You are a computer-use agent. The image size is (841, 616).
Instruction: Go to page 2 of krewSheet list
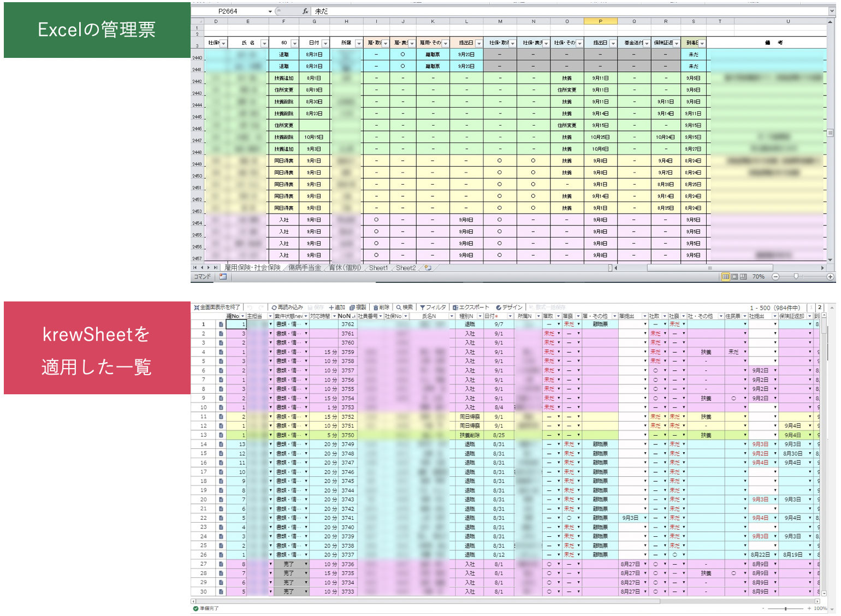820,307
